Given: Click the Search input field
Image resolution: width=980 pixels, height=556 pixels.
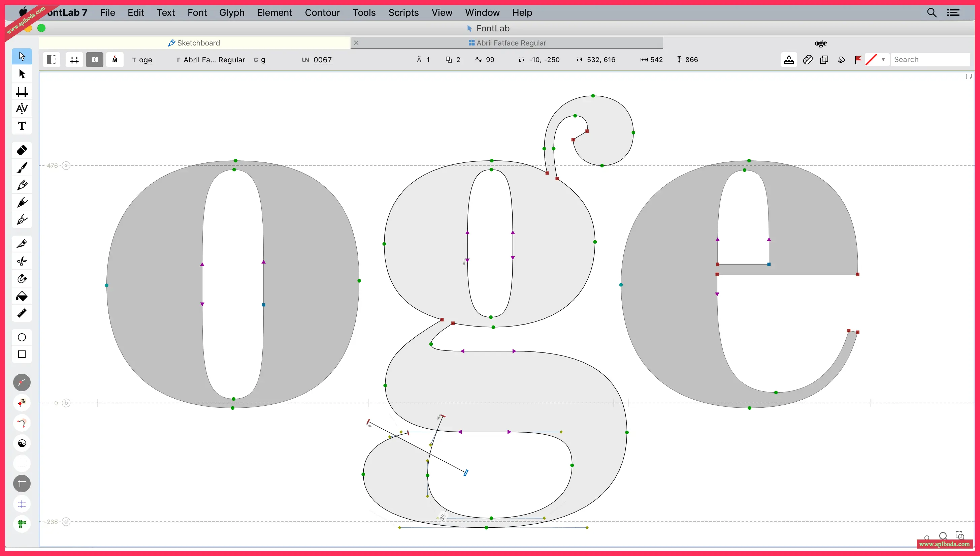Looking at the screenshot, I should pos(929,60).
